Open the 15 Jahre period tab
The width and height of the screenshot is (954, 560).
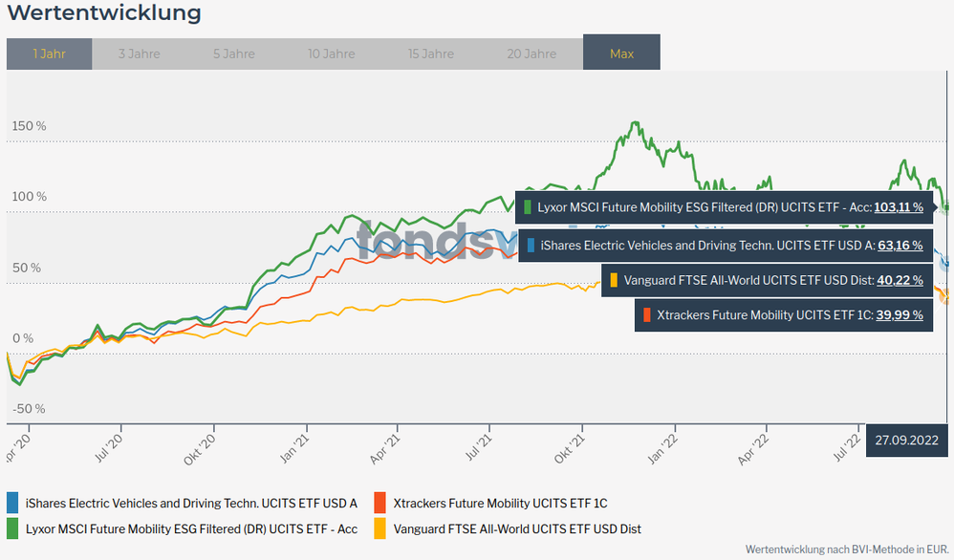(x=431, y=54)
